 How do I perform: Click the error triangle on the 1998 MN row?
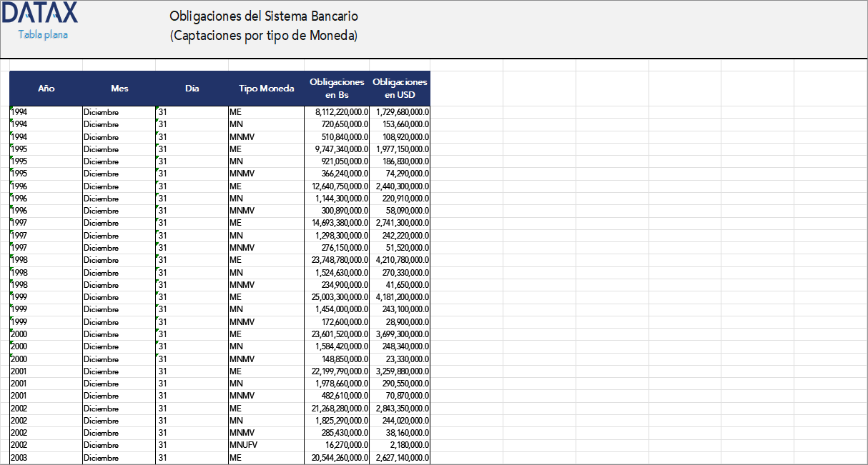[11, 269]
